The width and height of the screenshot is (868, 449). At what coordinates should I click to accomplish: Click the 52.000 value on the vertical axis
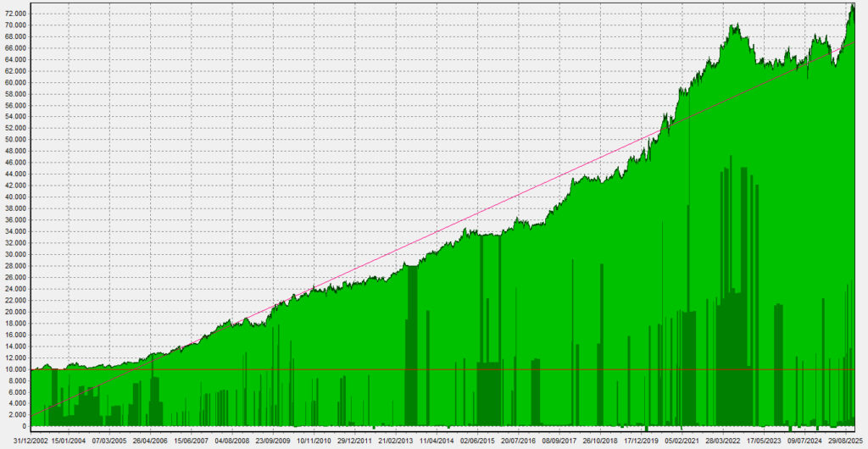(18, 128)
